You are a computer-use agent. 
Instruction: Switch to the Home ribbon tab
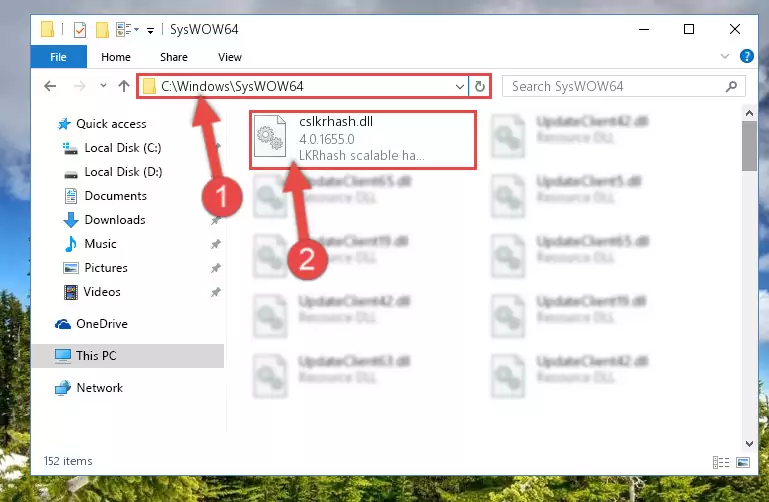pos(116,57)
